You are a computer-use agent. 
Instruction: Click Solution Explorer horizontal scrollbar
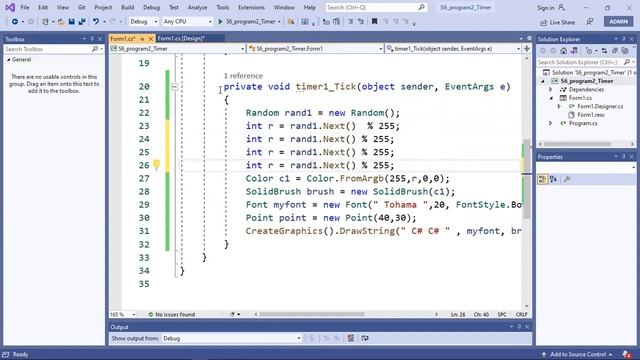pos(577,144)
